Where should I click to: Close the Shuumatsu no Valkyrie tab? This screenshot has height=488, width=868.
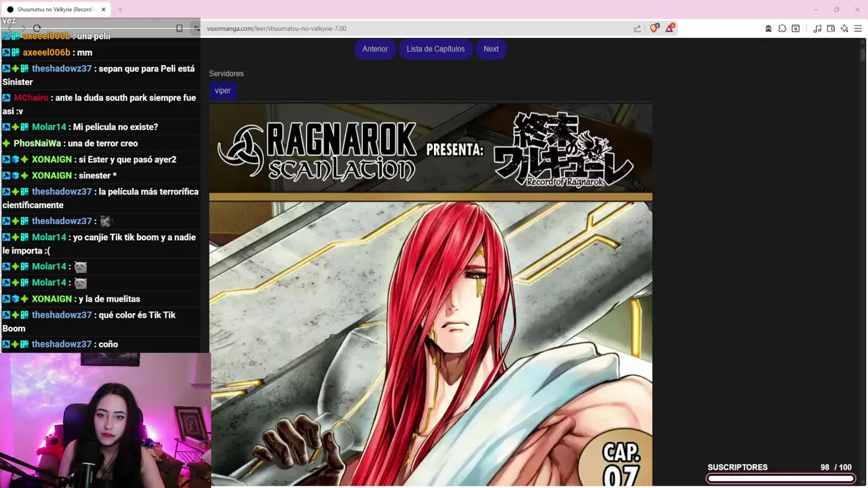point(103,9)
